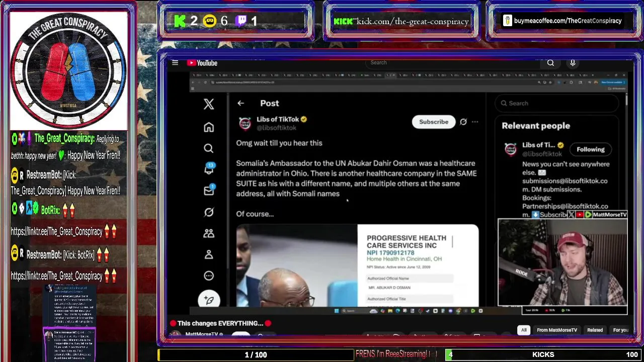Open the post's three-dot more menu

pyautogui.click(x=475, y=122)
